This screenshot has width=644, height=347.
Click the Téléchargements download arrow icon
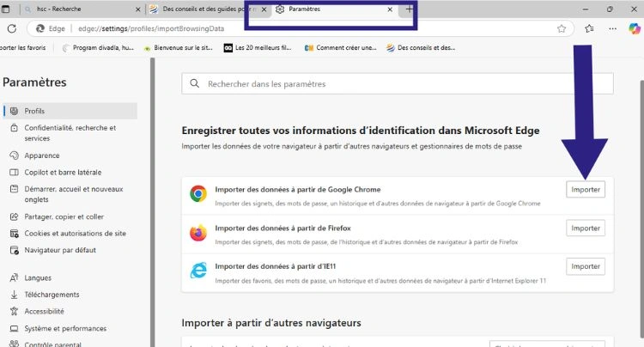click(x=14, y=295)
